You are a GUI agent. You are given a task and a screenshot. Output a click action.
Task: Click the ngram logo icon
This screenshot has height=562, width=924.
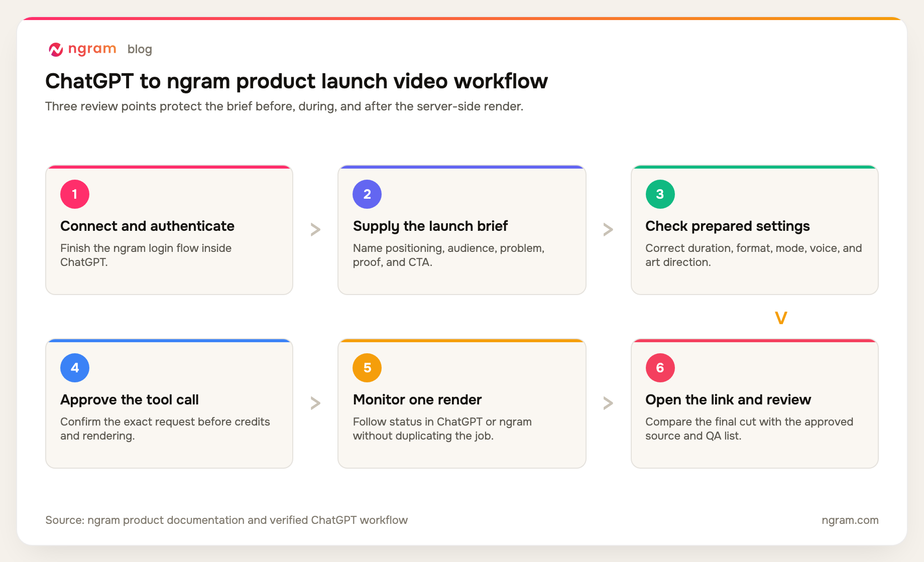(x=56, y=49)
